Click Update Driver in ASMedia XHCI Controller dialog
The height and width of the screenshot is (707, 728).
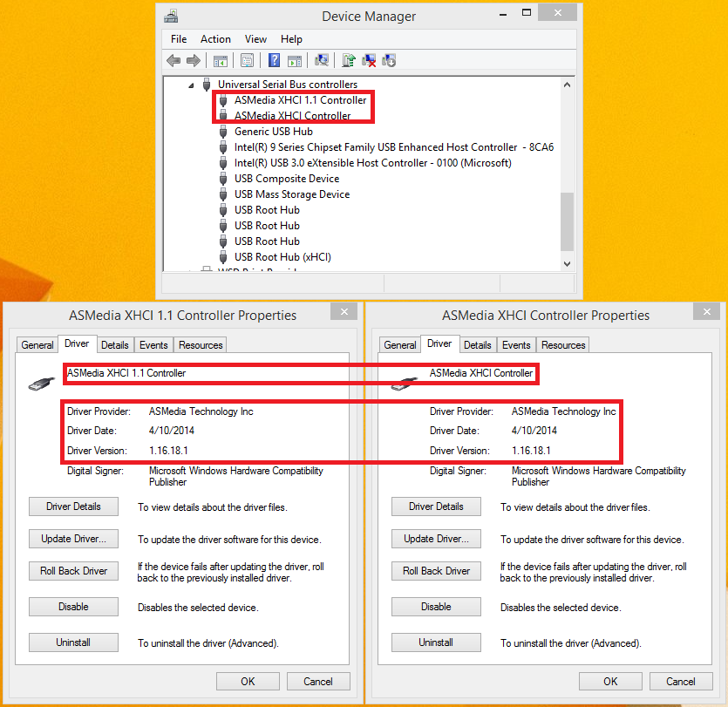tap(436, 539)
